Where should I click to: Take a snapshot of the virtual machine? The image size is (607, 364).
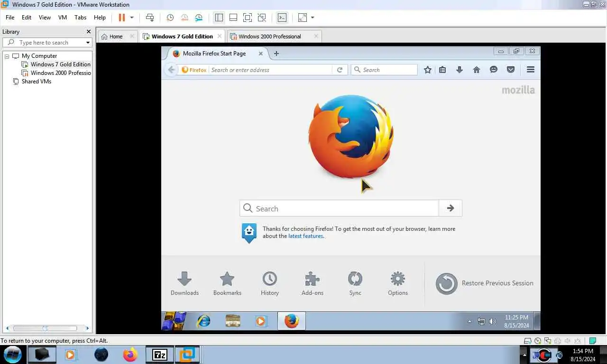[170, 18]
